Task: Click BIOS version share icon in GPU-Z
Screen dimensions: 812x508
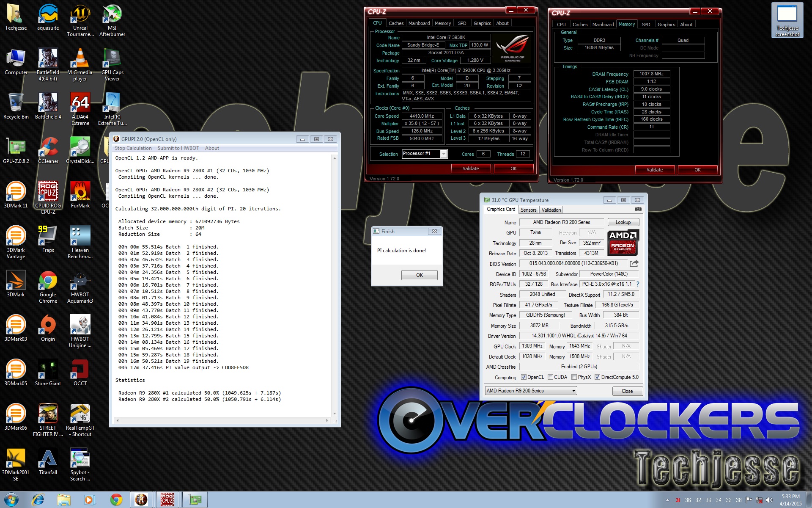Action: tap(634, 264)
